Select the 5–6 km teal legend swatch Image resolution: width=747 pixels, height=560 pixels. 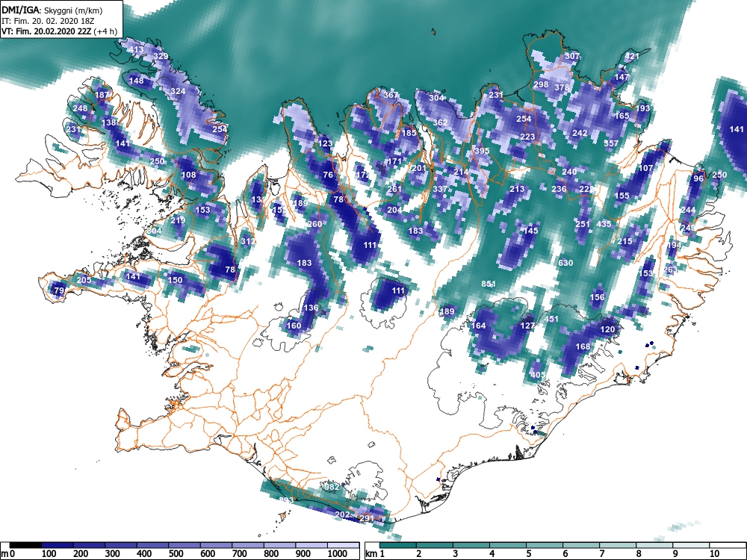pos(545,545)
